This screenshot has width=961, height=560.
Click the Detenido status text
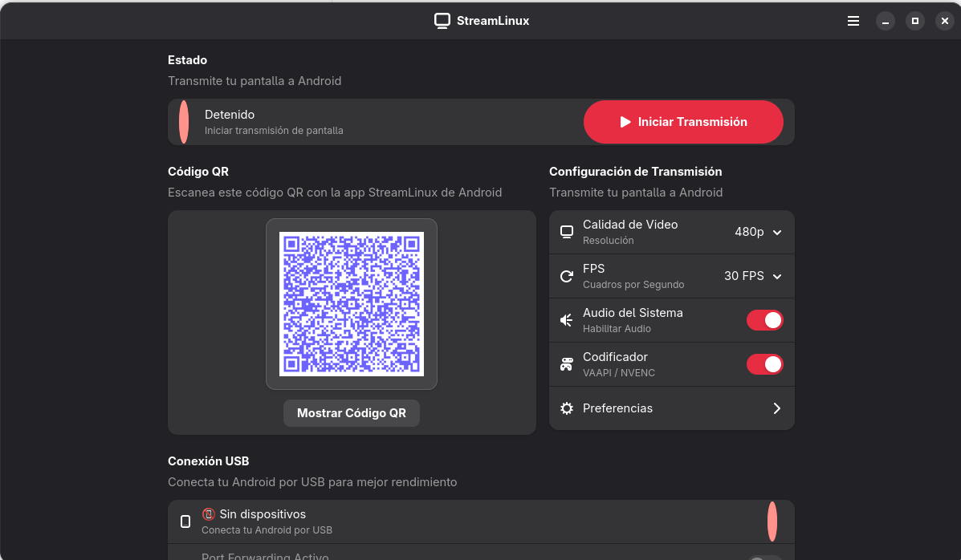click(x=230, y=115)
